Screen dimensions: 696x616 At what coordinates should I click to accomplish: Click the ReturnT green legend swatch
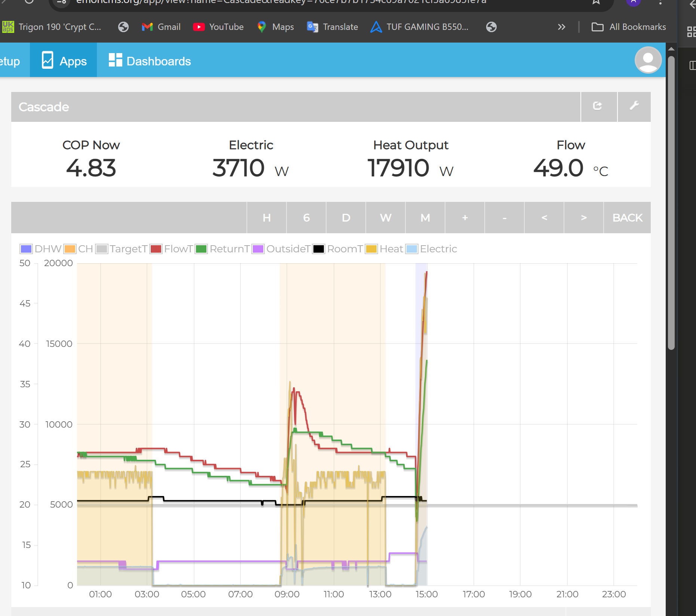(x=201, y=249)
